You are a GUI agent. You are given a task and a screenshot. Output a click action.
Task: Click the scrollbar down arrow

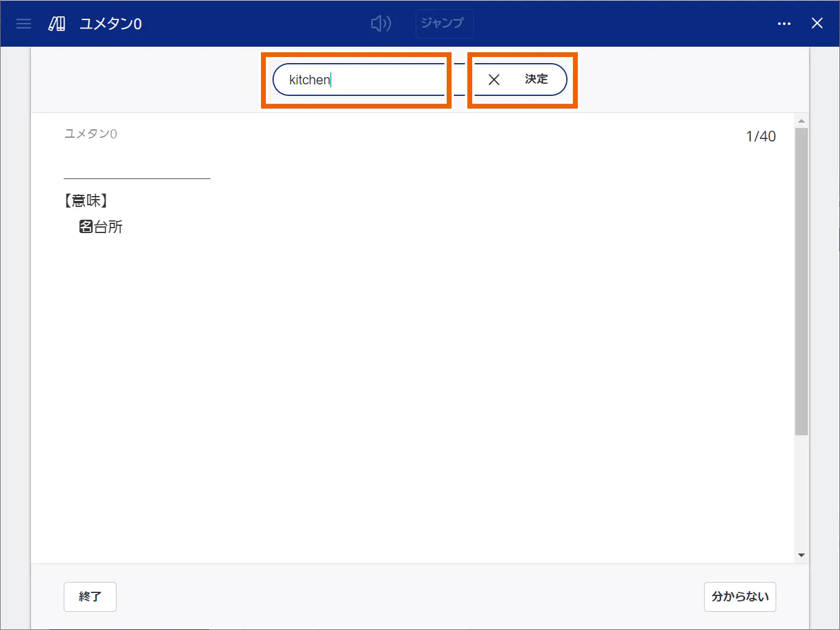coord(801,555)
